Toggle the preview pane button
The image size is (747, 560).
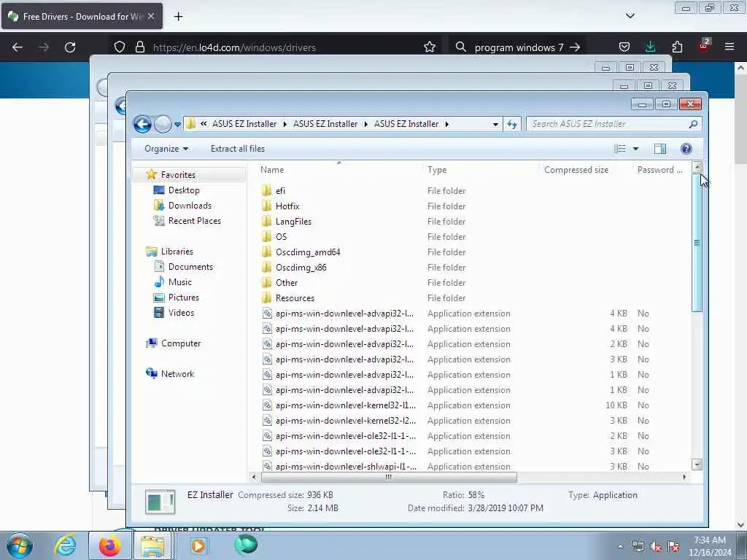click(x=659, y=149)
